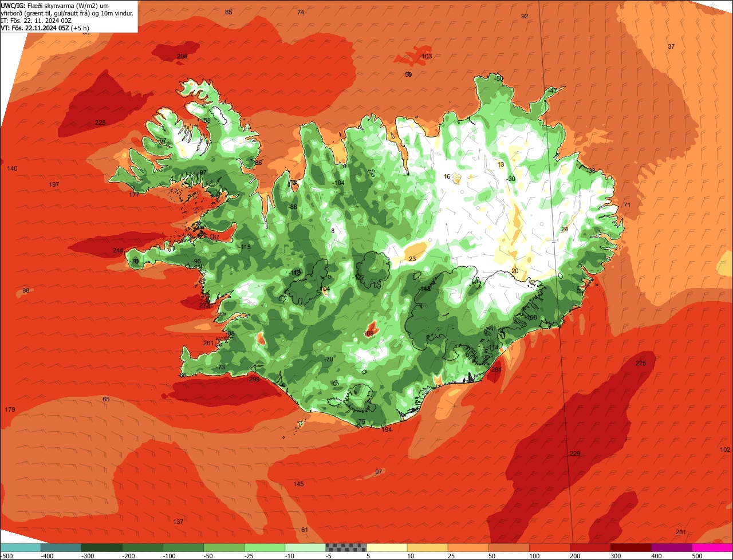Select the legend swatch between -100 and -50
733x560 pixels.
coord(183,547)
